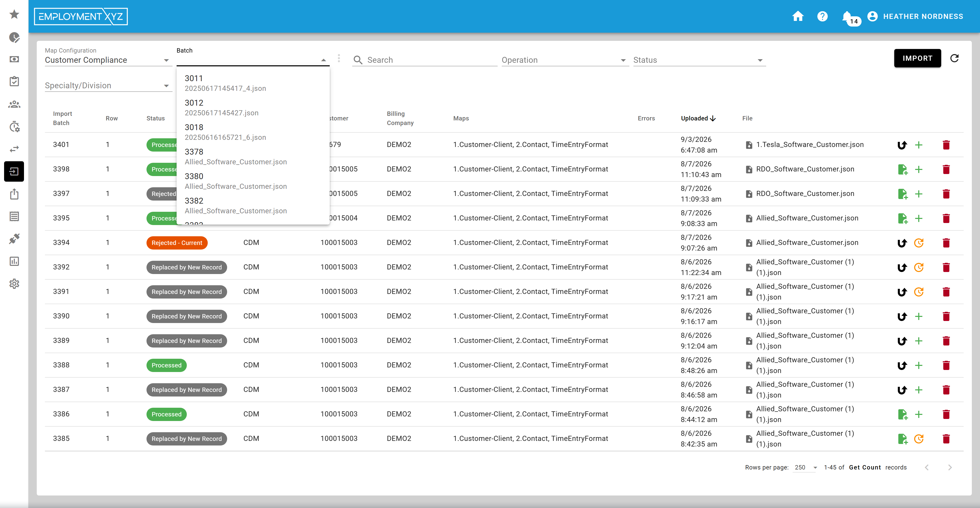Click undo arrow for batch 3394
This screenshot has height=508, width=980.
[902, 243]
